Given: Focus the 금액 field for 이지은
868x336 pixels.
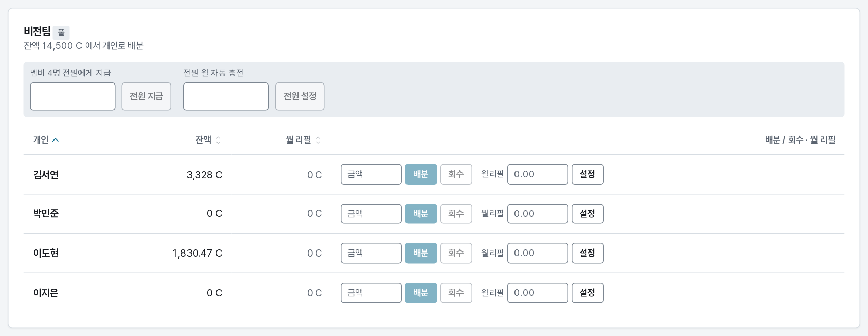Looking at the screenshot, I should point(371,293).
